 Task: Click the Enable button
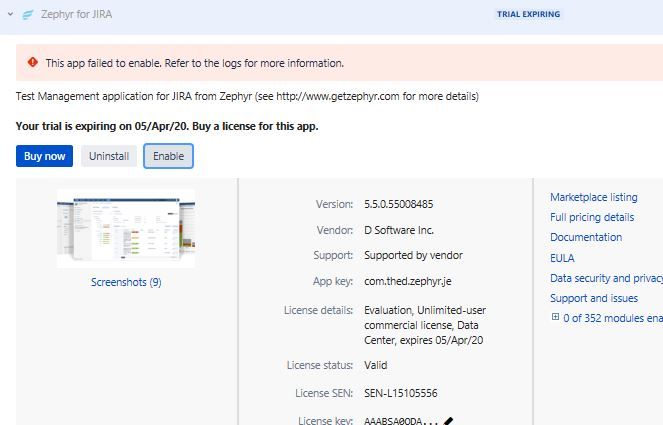(x=168, y=156)
